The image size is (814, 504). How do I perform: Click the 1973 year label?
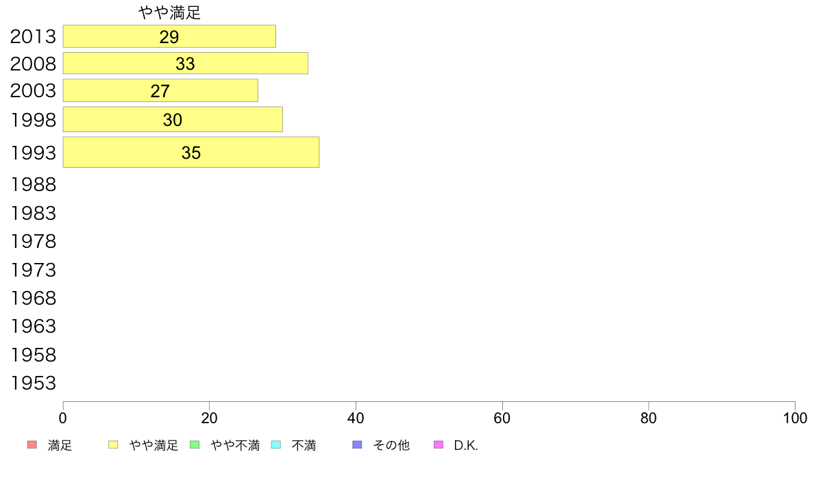pos(33,270)
